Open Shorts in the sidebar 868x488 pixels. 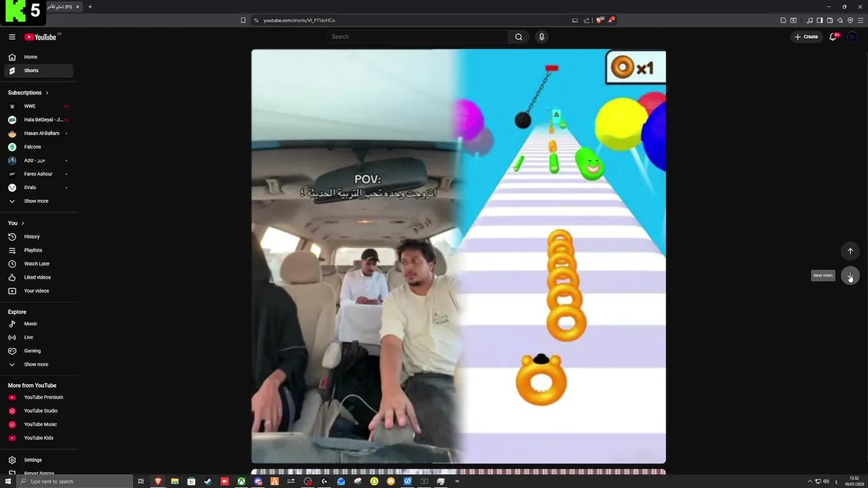tap(39, 70)
